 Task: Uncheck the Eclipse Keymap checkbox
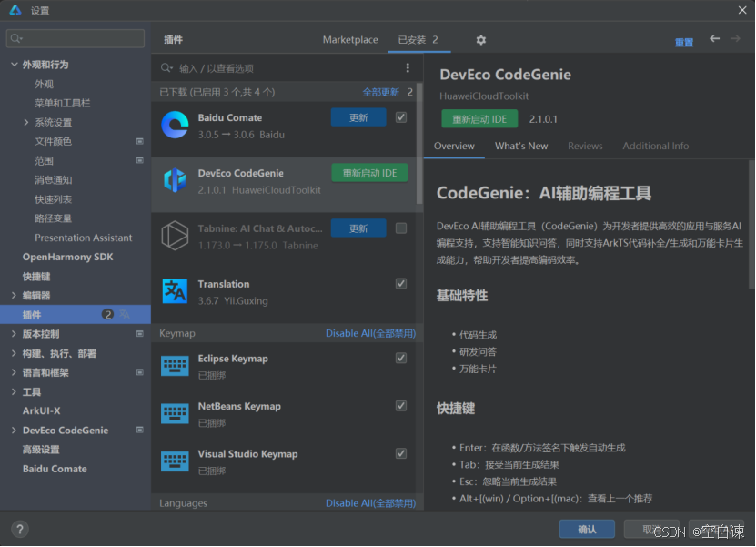point(400,358)
